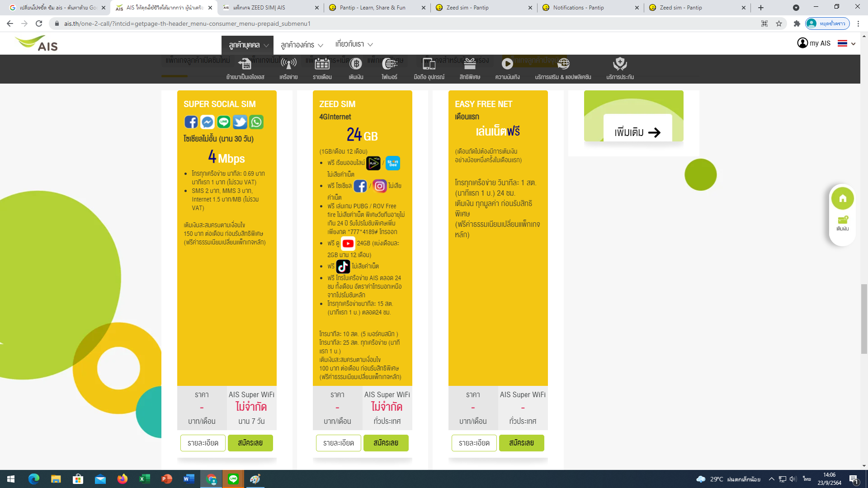The image size is (868, 488).
Task: Click the Instagram icon in ZEED SIM card
Action: tap(380, 186)
